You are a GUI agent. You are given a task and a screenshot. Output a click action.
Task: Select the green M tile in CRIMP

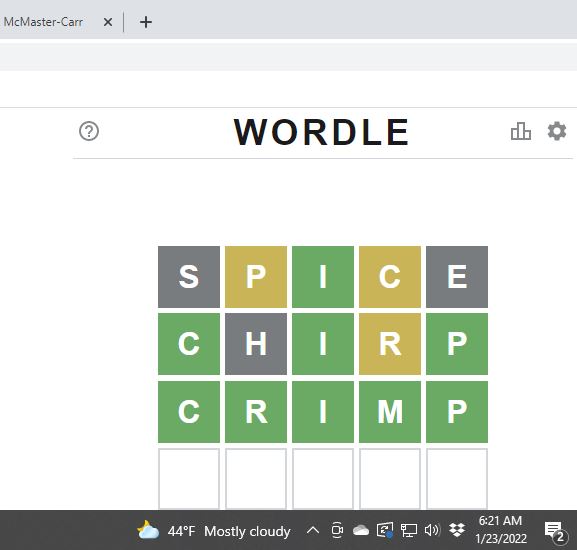pos(390,412)
